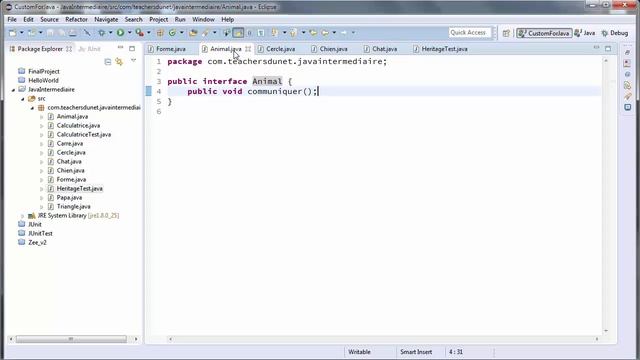Open the Source menu

coord(49,19)
